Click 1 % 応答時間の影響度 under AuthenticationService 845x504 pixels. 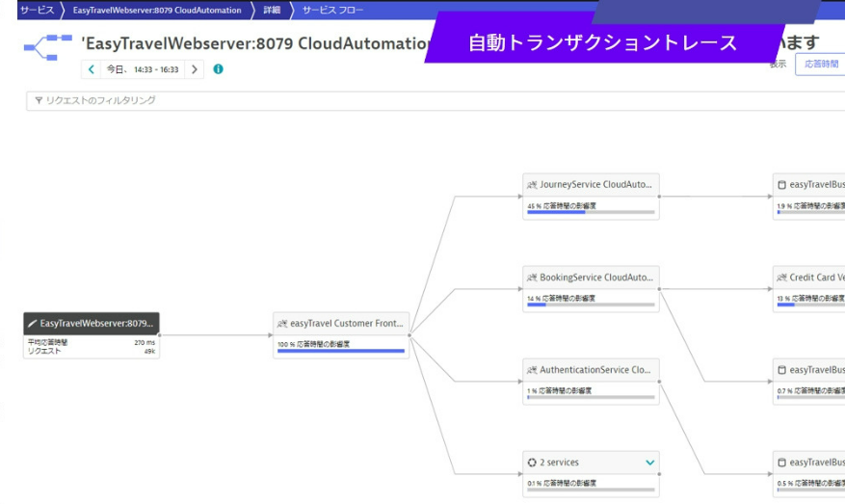560,391
